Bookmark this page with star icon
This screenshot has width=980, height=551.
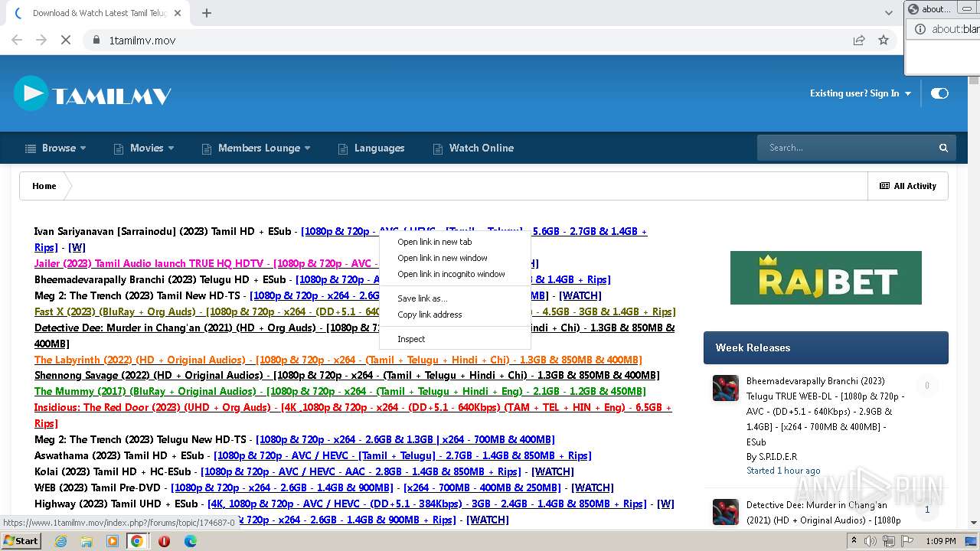(x=884, y=40)
